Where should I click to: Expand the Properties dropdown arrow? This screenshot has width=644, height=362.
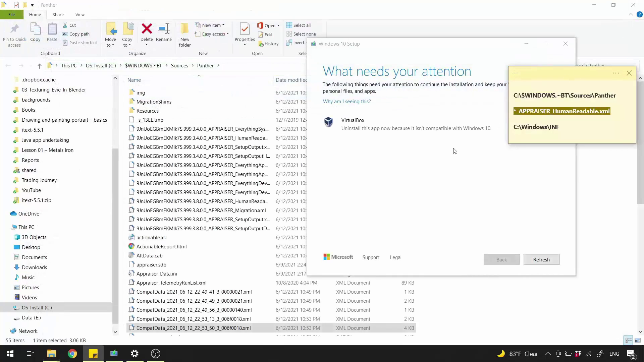click(245, 45)
